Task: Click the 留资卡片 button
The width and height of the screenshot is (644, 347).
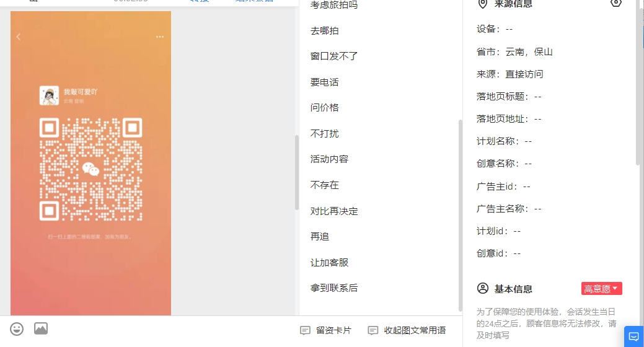Action: click(325, 330)
